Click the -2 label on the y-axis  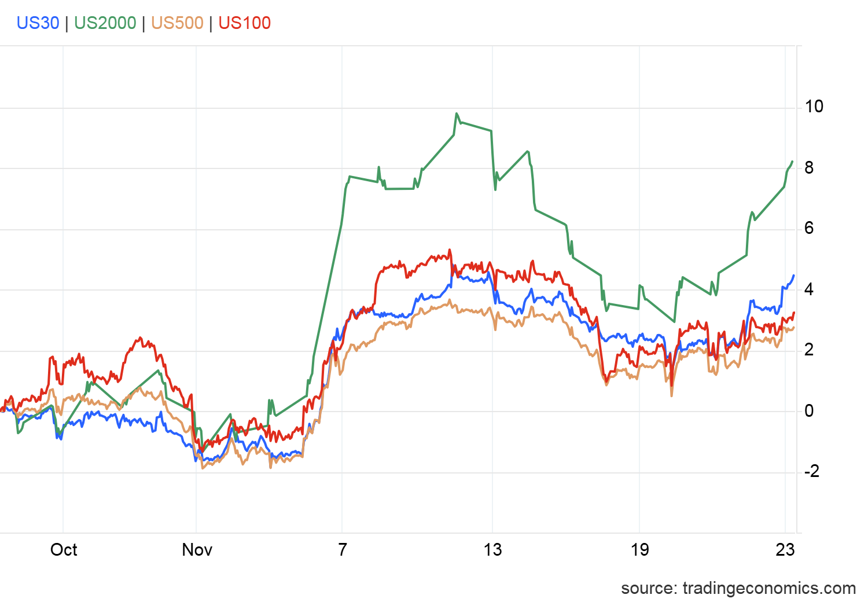point(811,471)
